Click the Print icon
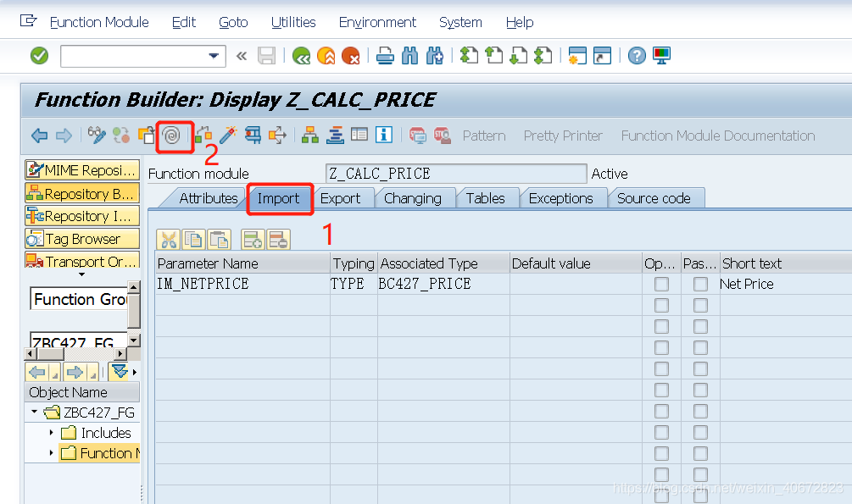Screen dimensions: 852x504 385,55
